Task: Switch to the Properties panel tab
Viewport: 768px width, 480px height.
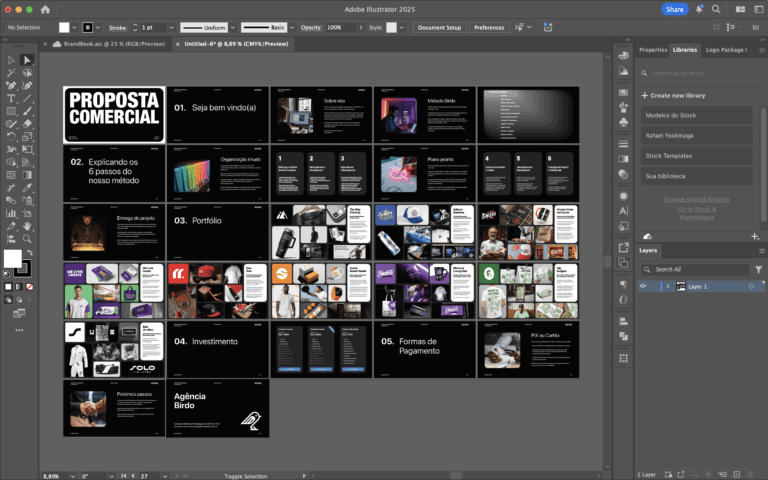Action: tap(653, 49)
